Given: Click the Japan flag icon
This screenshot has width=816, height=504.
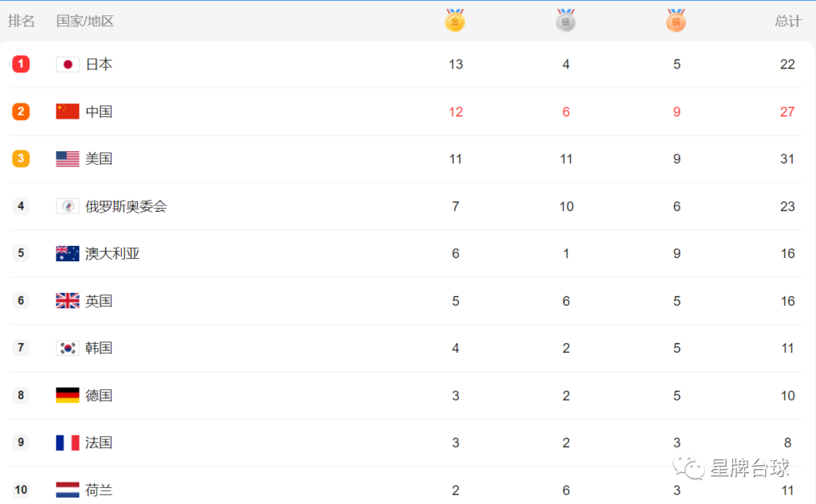Looking at the screenshot, I should pyautogui.click(x=68, y=64).
